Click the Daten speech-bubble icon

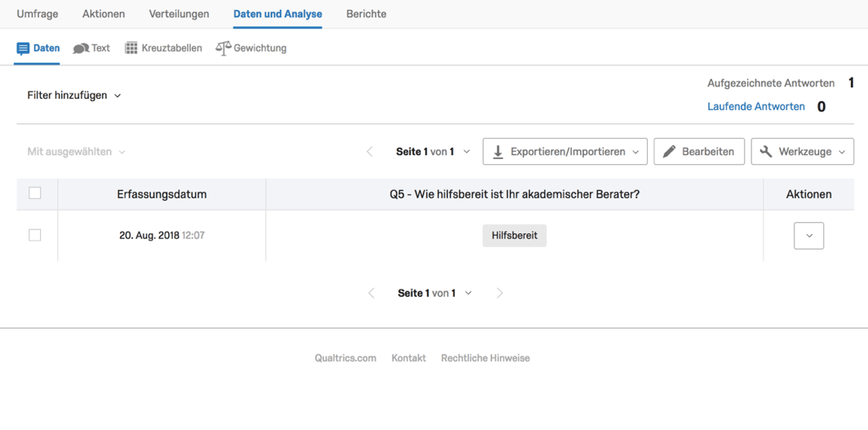[23, 48]
